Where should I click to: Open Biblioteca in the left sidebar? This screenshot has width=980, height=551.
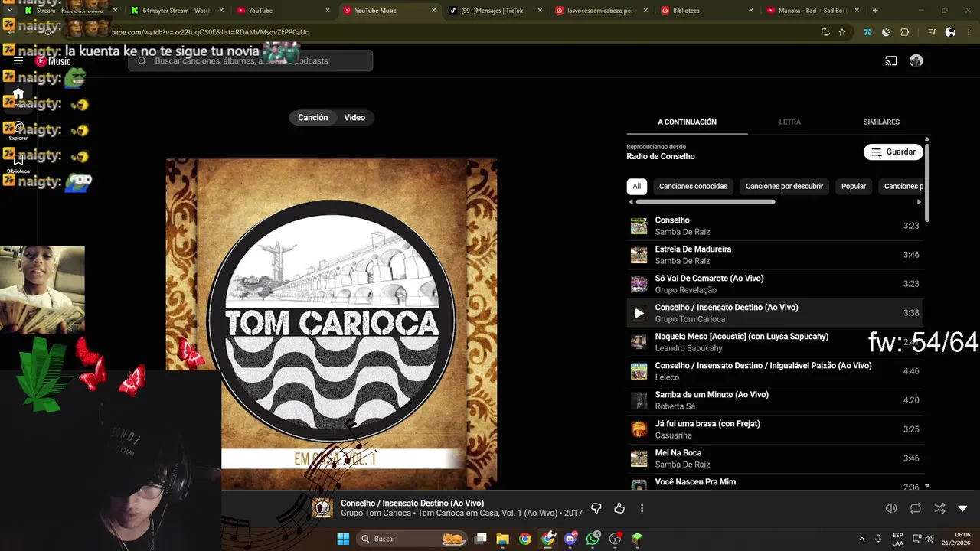pyautogui.click(x=18, y=163)
